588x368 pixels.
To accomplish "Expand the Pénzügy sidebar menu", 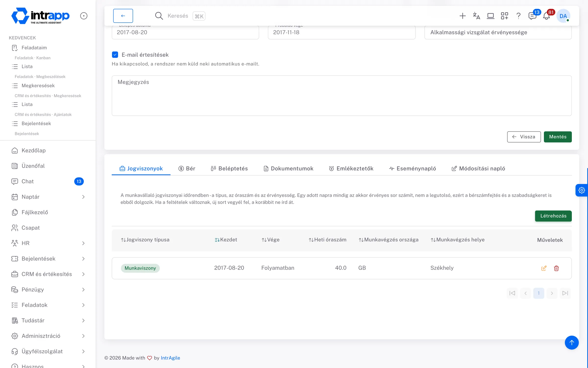I will point(48,289).
